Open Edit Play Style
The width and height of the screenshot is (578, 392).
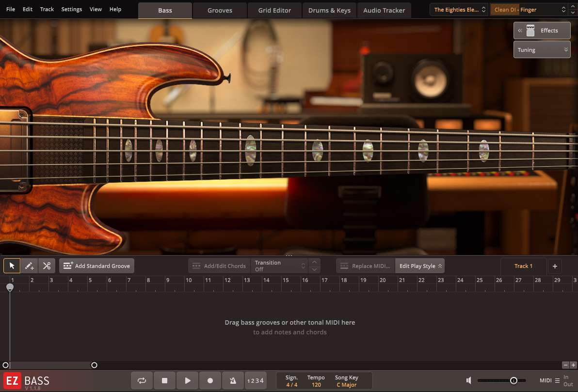point(419,266)
